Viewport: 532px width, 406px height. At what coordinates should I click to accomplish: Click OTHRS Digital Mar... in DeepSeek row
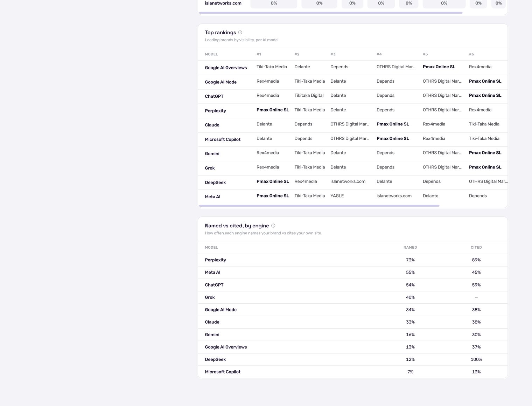coord(488,181)
